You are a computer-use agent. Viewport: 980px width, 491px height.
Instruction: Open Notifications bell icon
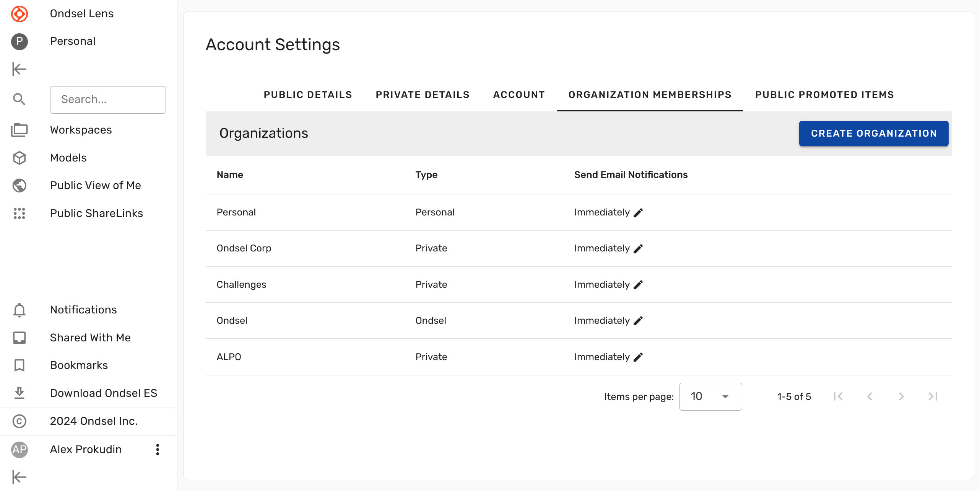point(19,310)
